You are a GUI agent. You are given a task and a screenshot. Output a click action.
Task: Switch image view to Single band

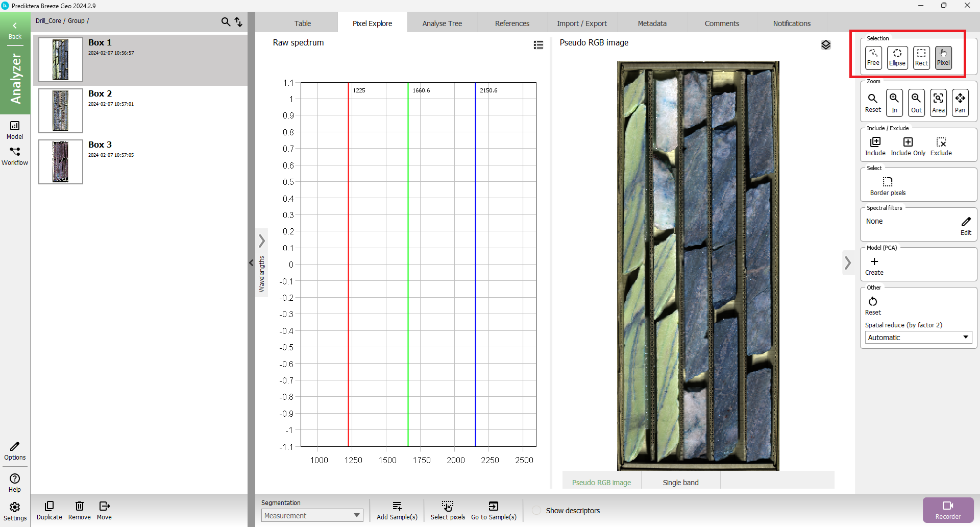(680, 482)
